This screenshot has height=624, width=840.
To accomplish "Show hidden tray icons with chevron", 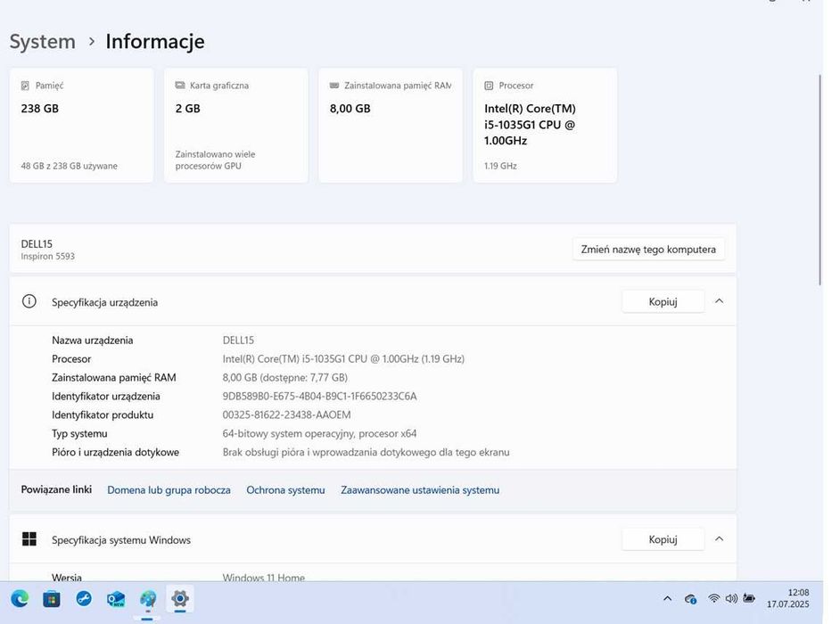I will pos(668,598).
